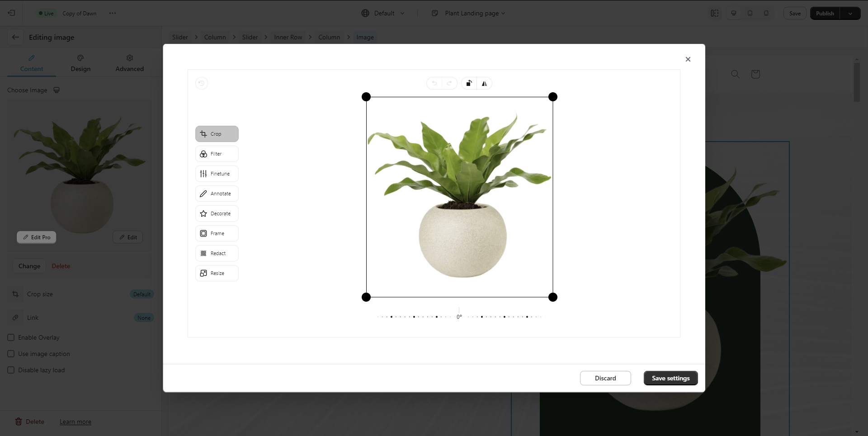Click the trash Delete at panel bottom
Screen dimensions: 868x436
point(30,422)
